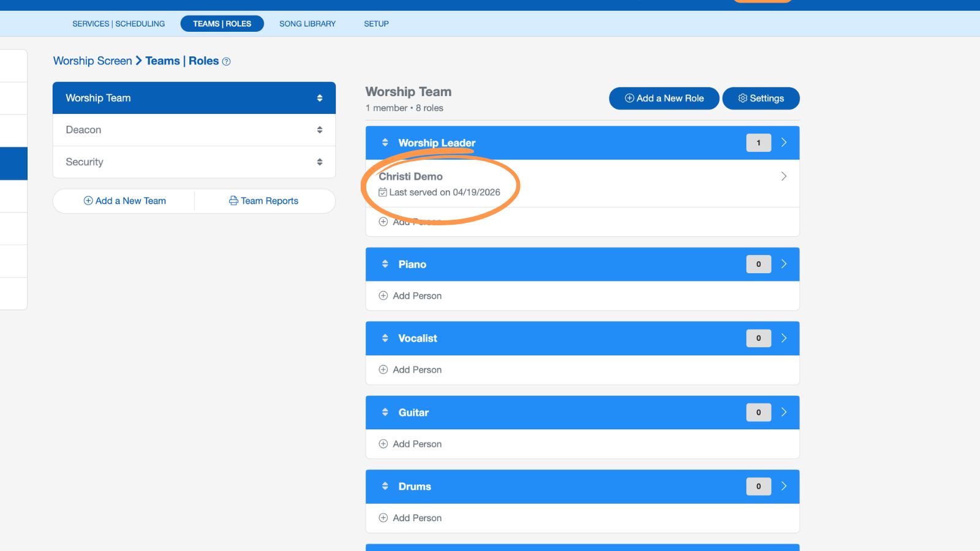The width and height of the screenshot is (980, 551).
Task: Expand the Worship Team row sort control
Action: (x=319, y=98)
